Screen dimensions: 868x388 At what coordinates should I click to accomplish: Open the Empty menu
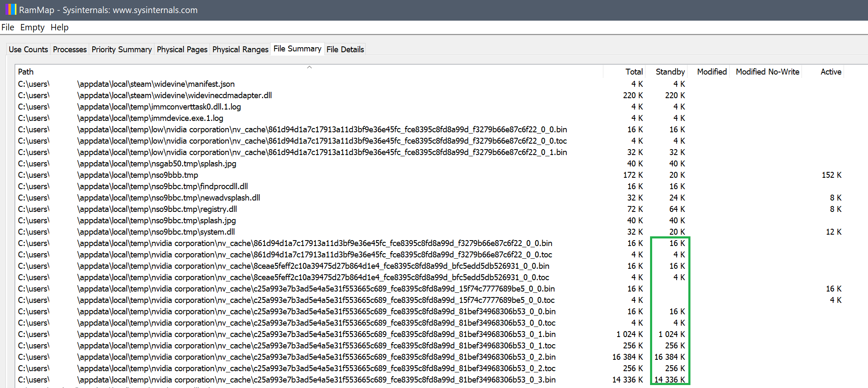32,27
